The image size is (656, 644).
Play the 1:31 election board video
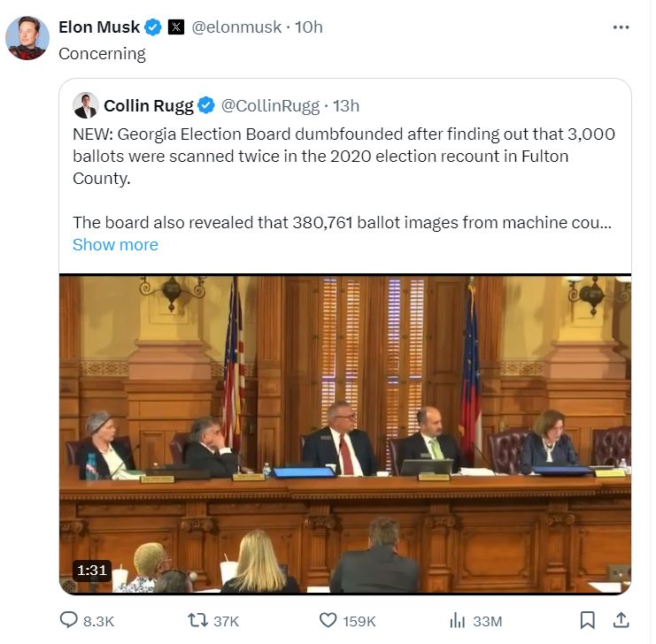[x=345, y=434]
